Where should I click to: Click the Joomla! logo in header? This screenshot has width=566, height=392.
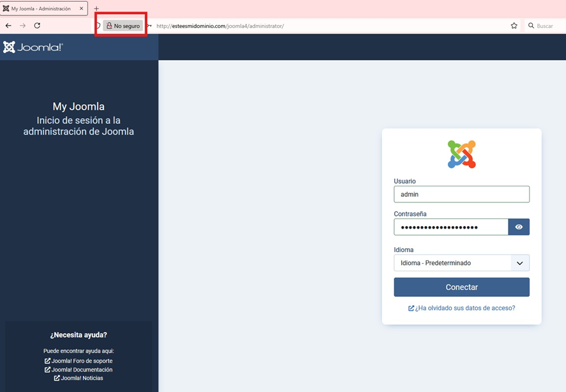(x=33, y=47)
